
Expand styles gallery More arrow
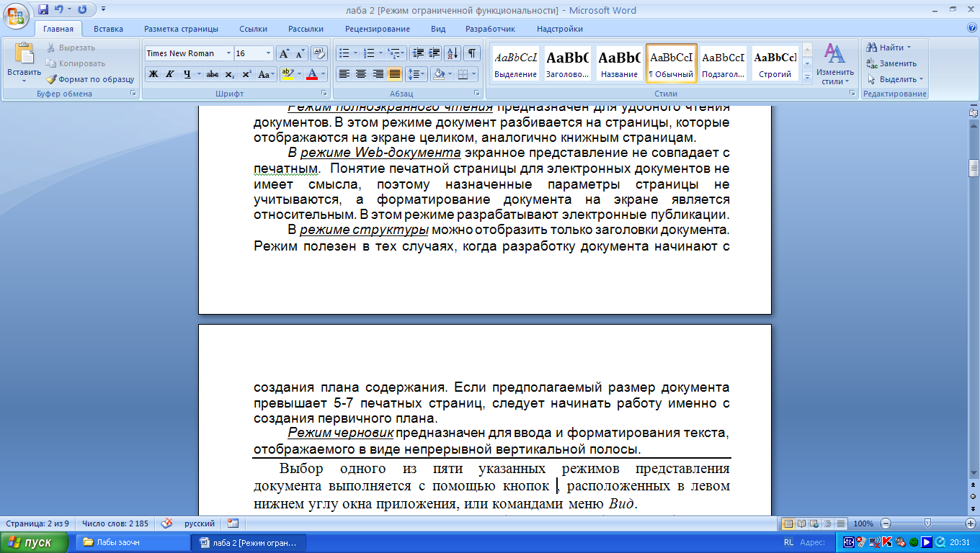[x=807, y=78]
